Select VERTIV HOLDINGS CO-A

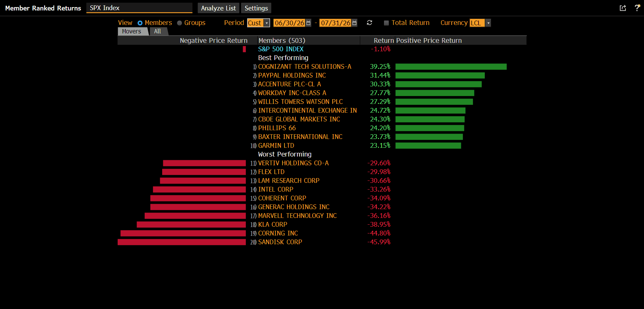click(293, 163)
